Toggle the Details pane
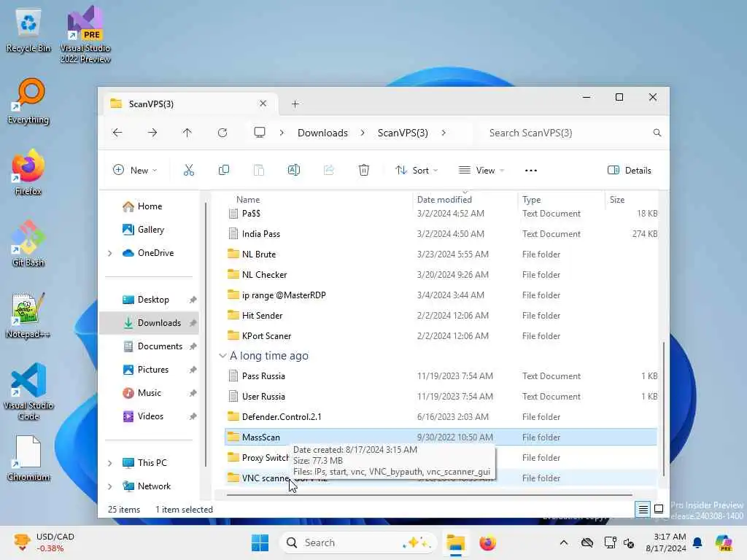The image size is (747, 560). [x=629, y=170]
